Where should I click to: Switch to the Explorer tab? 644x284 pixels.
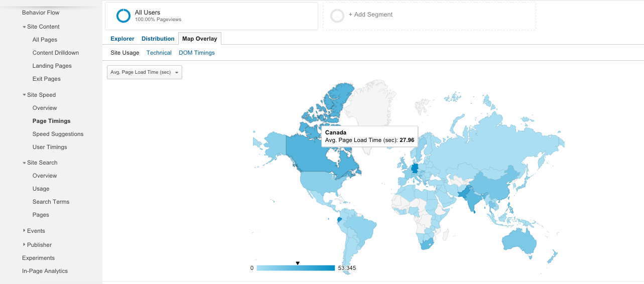click(x=122, y=39)
